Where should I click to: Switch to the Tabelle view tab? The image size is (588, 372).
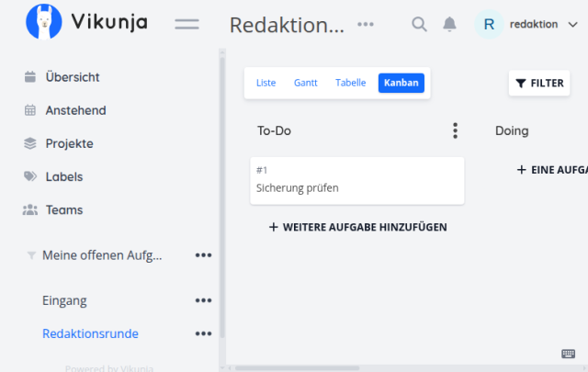click(351, 83)
